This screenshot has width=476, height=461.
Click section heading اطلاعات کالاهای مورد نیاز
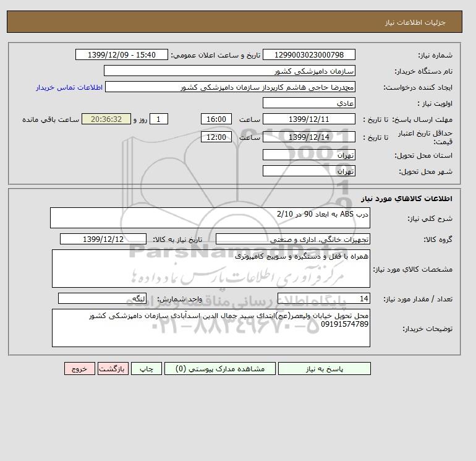pos(407,199)
